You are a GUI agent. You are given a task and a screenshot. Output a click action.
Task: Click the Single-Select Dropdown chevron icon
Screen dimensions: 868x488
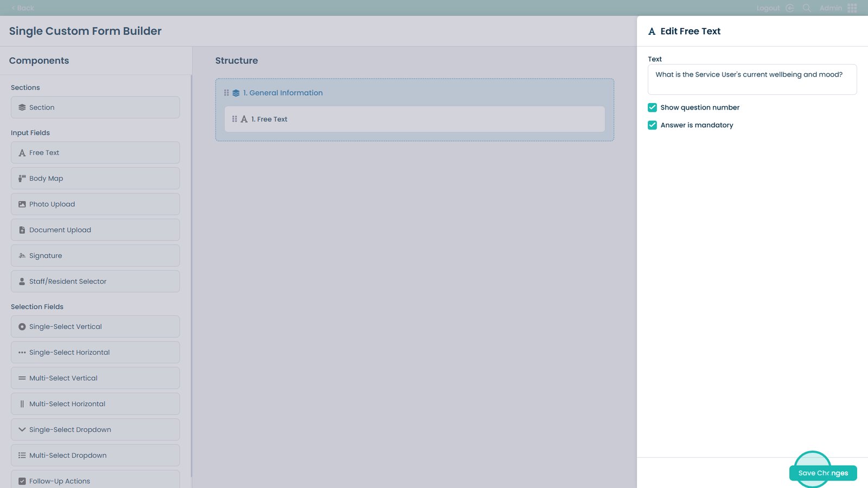coord(22,429)
